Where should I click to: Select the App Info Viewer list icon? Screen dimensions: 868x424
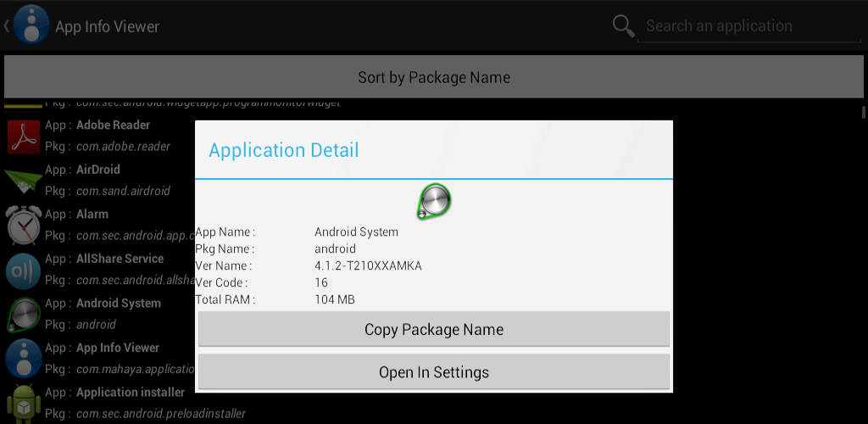(x=23, y=359)
